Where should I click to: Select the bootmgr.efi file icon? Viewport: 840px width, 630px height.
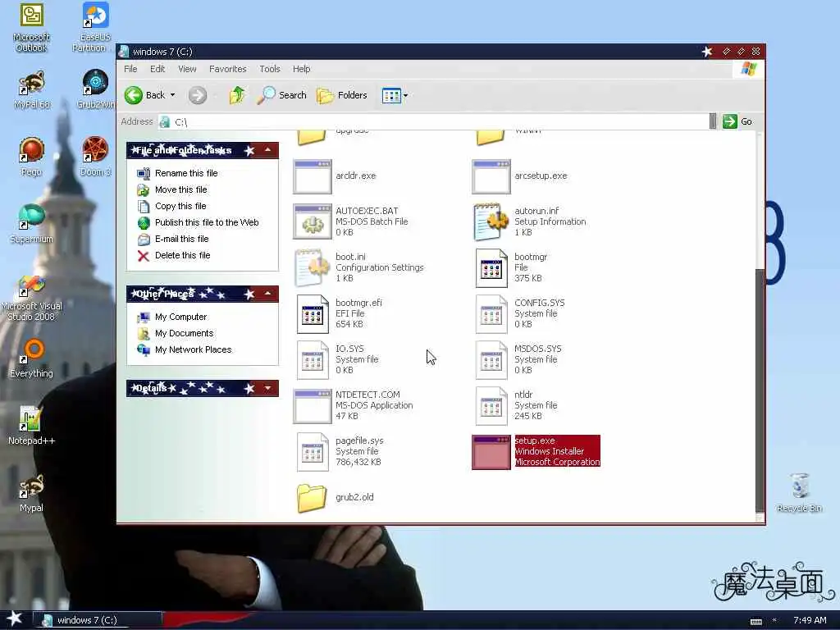tap(313, 314)
